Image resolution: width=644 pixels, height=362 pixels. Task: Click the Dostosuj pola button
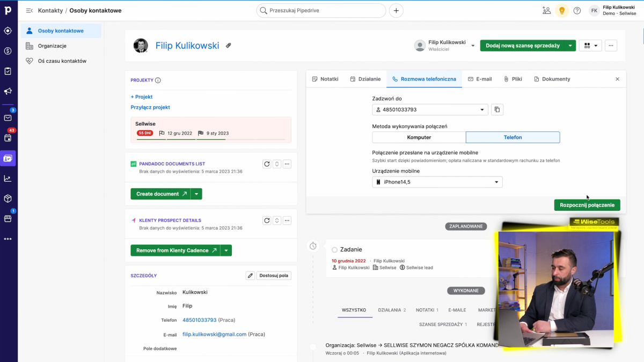tap(274, 276)
